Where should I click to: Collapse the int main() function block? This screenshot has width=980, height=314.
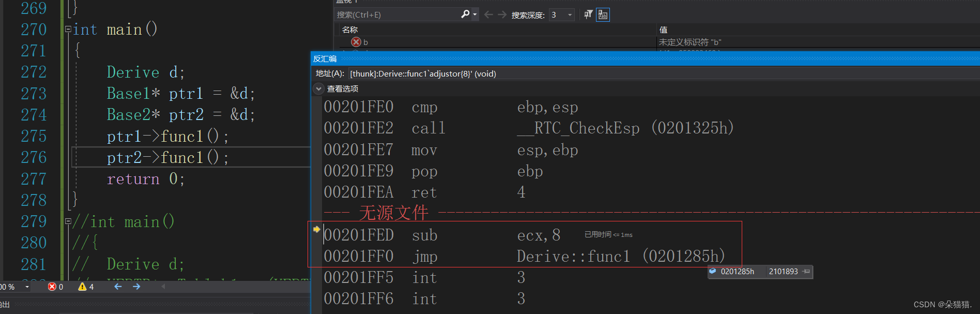tap(68, 29)
